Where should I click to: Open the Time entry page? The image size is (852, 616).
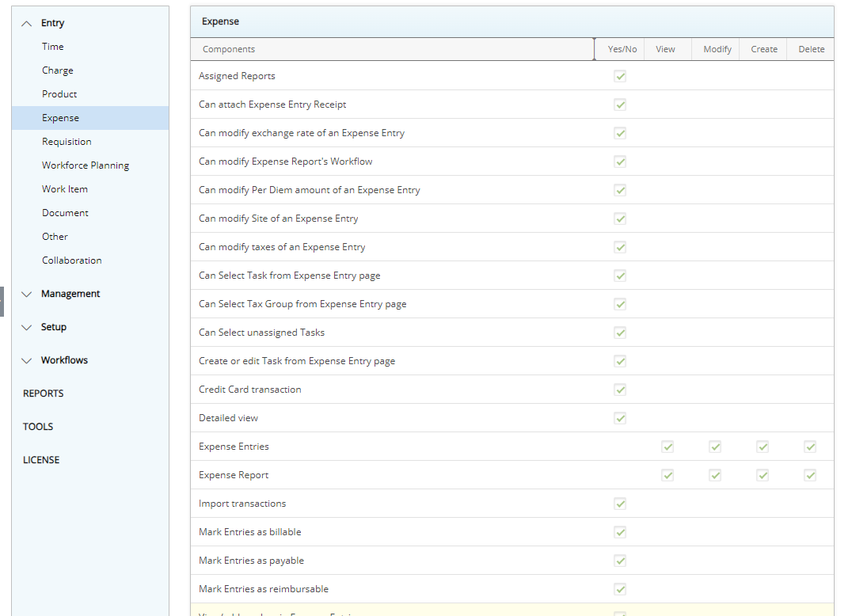(x=53, y=47)
